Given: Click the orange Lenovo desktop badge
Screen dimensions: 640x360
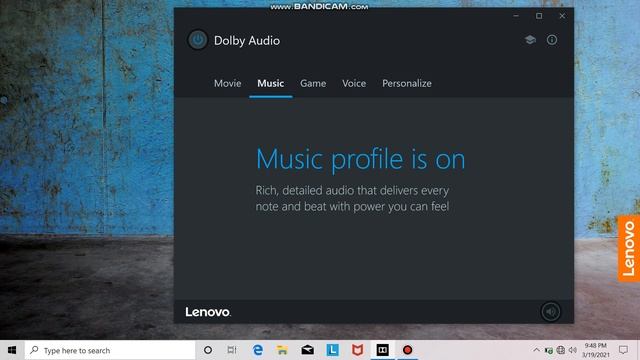Looking at the screenshot, I should click(x=629, y=248).
